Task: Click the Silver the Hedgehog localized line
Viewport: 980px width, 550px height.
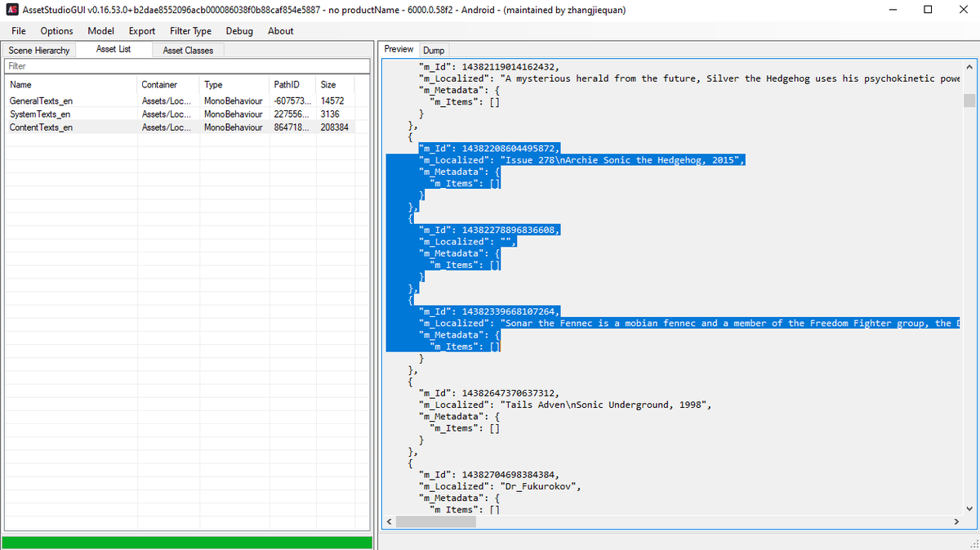Action: point(689,78)
